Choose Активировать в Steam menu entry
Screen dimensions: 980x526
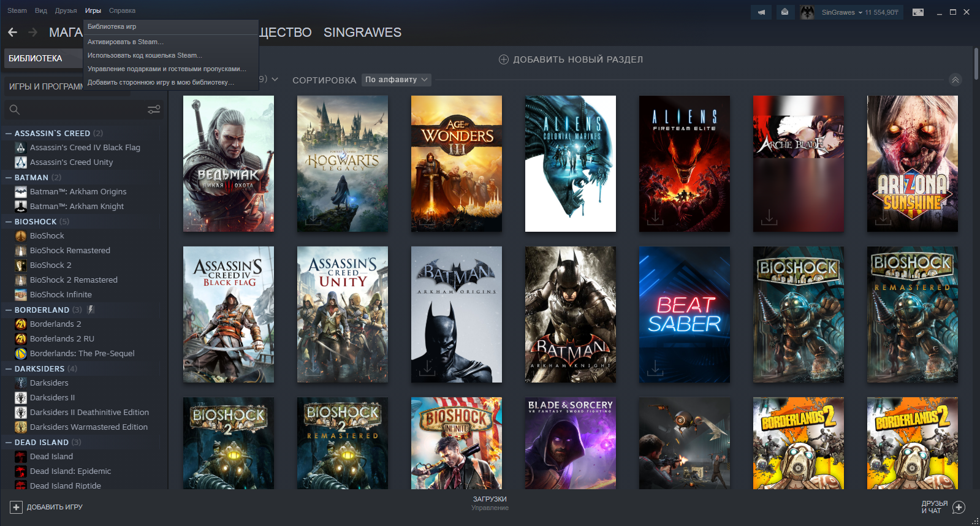pyautogui.click(x=172, y=42)
